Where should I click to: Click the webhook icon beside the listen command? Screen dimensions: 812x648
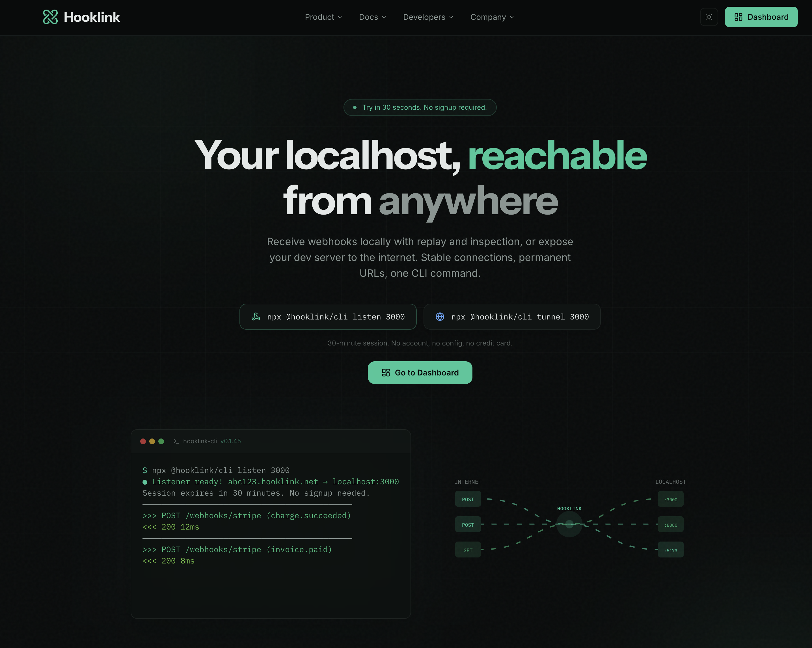[256, 317]
